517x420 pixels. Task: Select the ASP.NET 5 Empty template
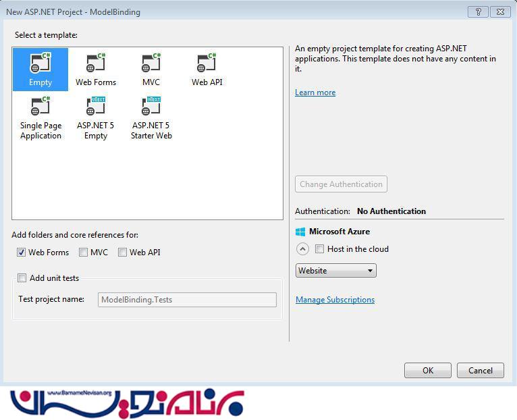pos(96,118)
